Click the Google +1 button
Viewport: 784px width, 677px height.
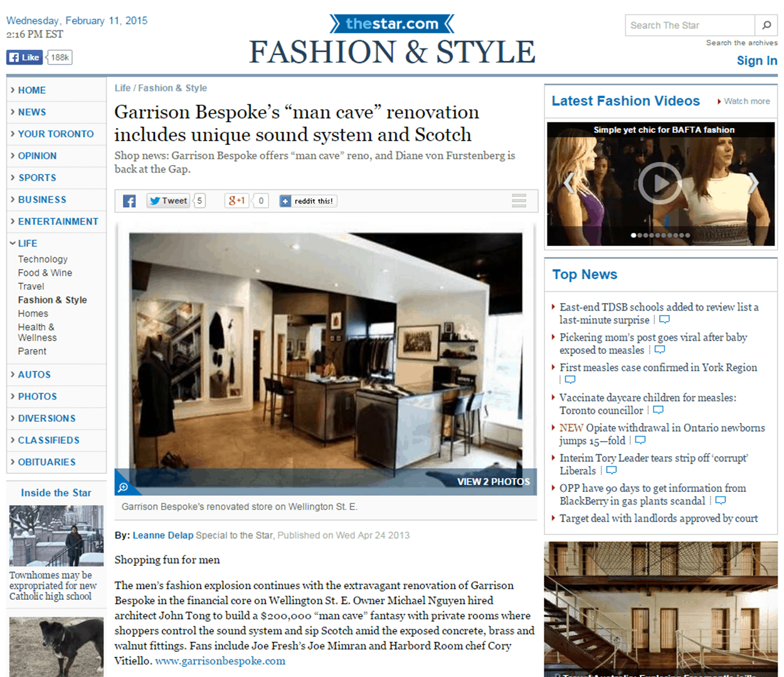click(x=237, y=201)
